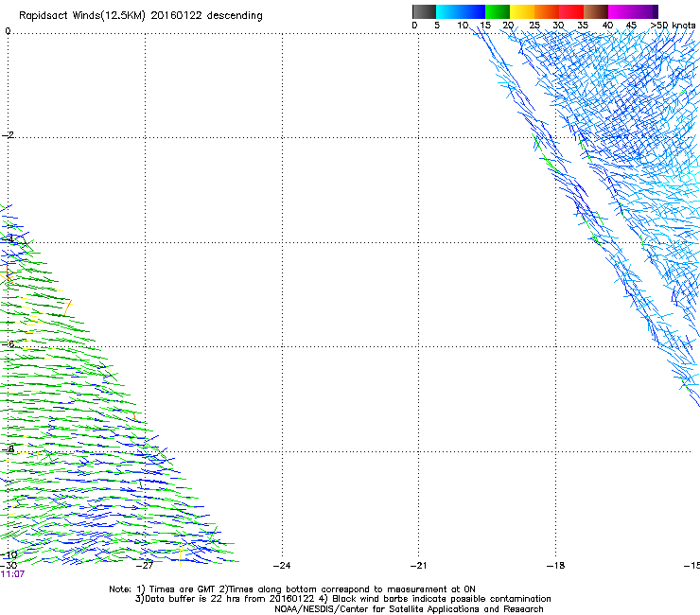The width and height of the screenshot is (700, 615).
Task: Click the purple '11:07' time stamp
Action: [x=12, y=574]
